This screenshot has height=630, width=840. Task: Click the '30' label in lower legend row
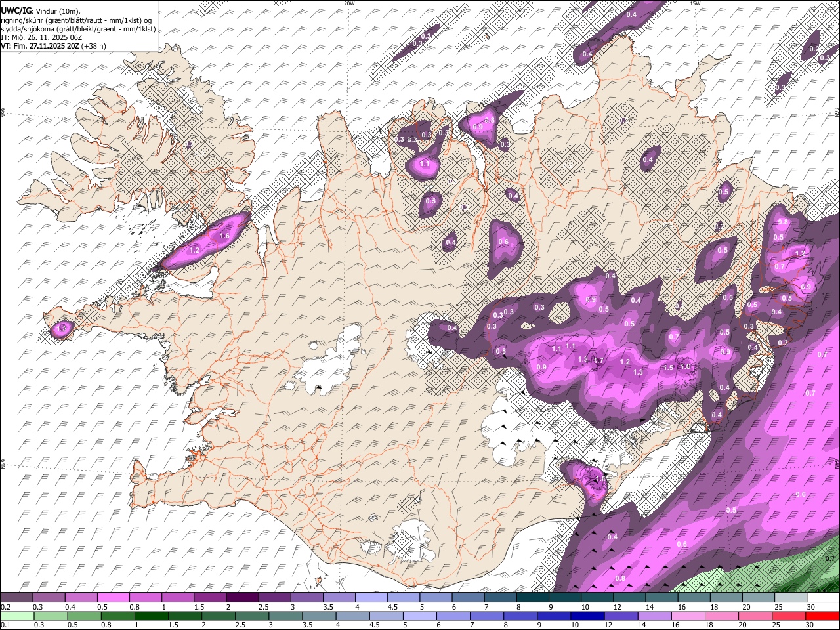(811, 625)
